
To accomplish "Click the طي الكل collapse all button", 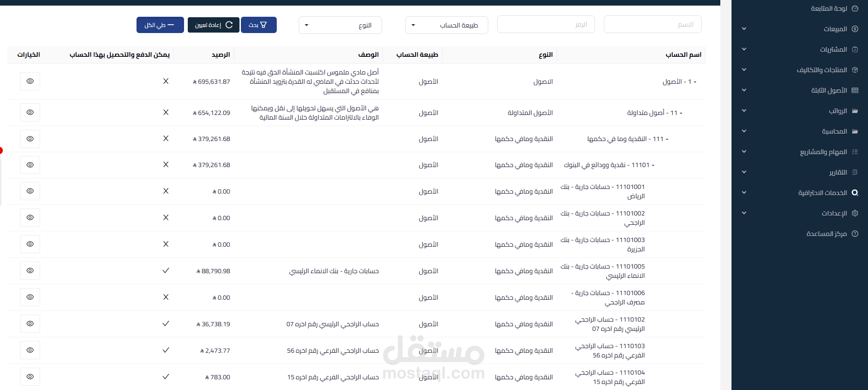I will [x=160, y=25].
